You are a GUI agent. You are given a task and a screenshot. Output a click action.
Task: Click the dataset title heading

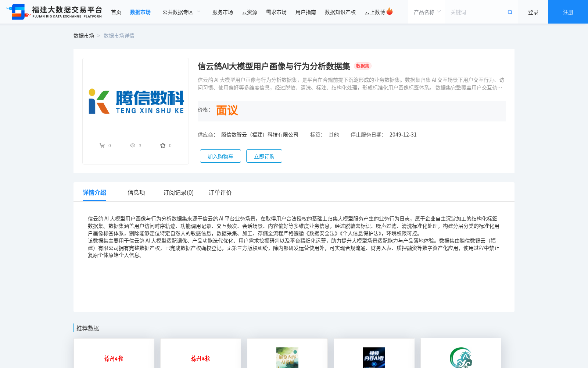pyautogui.click(x=274, y=66)
